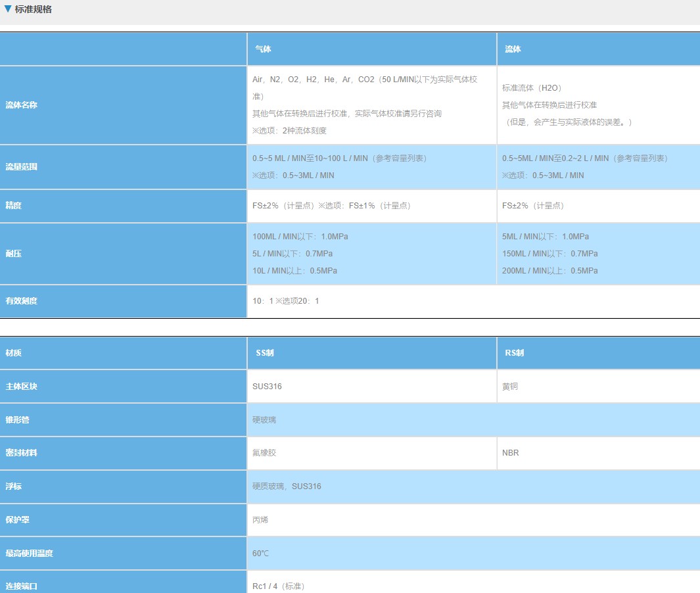Click the 材质 header in second table
This screenshot has height=593, width=700.
(x=14, y=353)
